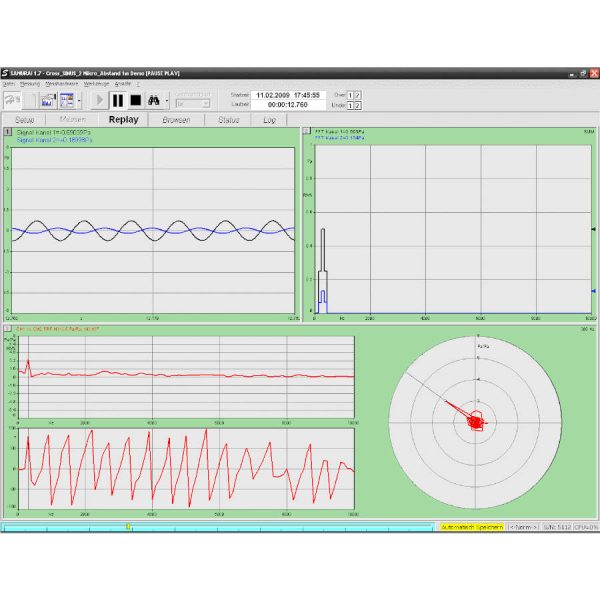Switch to the Messen tab

point(72,120)
